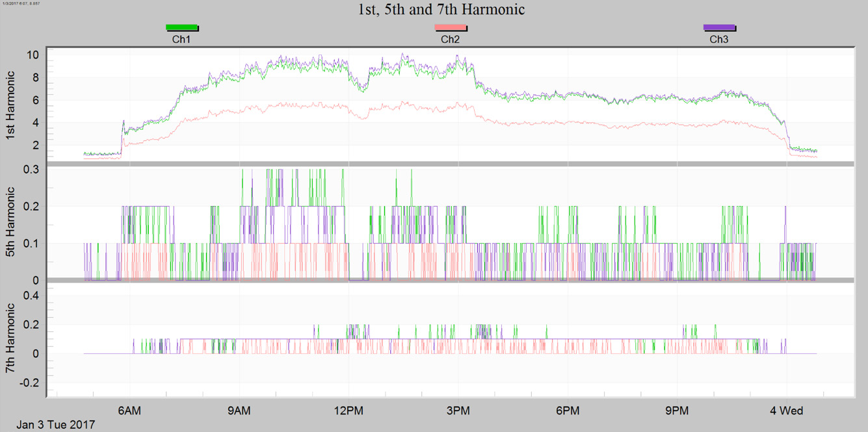The width and height of the screenshot is (868, 432).
Task: Click the purple Ch3 legend swatch
Action: pyautogui.click(x=720, y=27)
